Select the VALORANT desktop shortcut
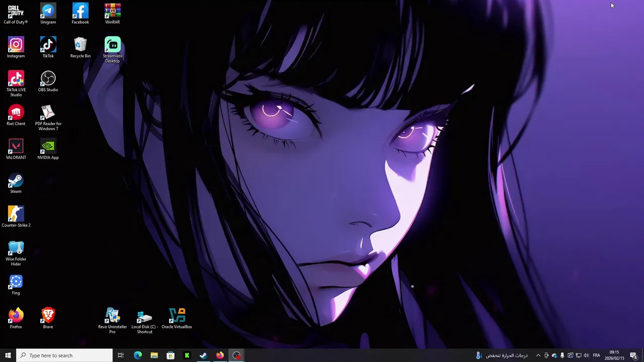Viewport: 644px width, 362px height. click(x=16, y=149)
